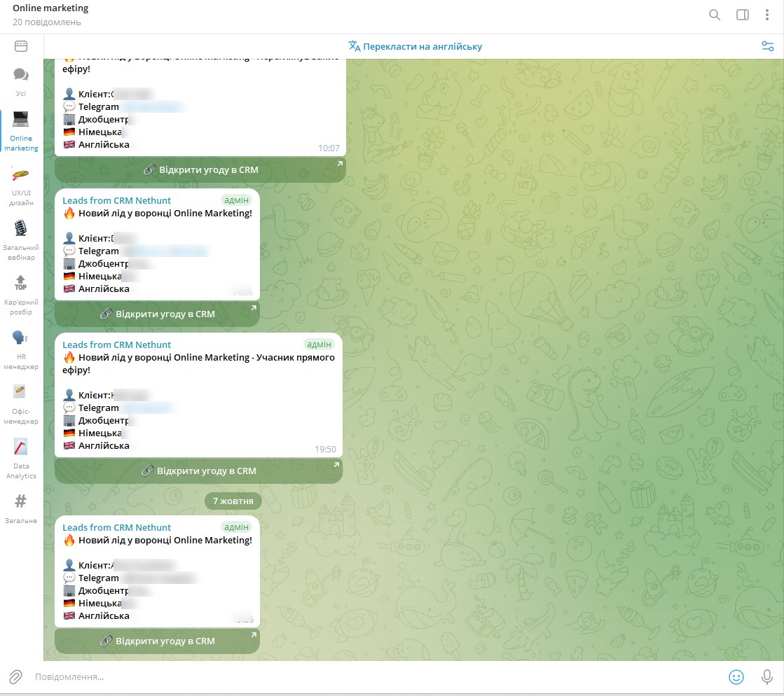
Task: Open the Загальне topic
Action: coord(21,508)
